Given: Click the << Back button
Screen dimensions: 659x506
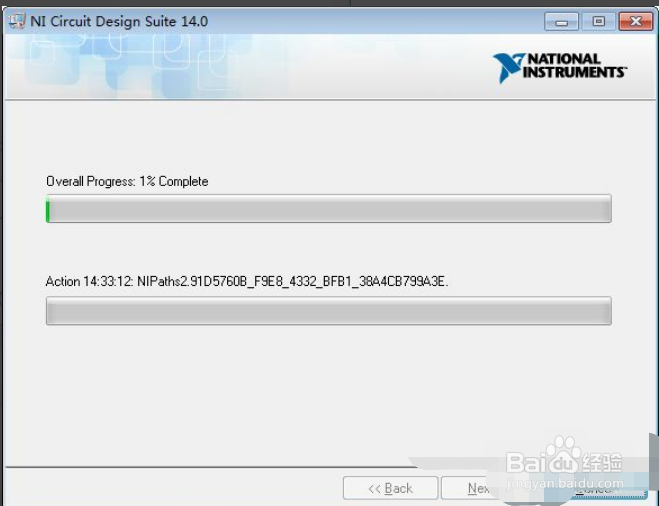Looking at the screenshot, I should tap(390, 488).
